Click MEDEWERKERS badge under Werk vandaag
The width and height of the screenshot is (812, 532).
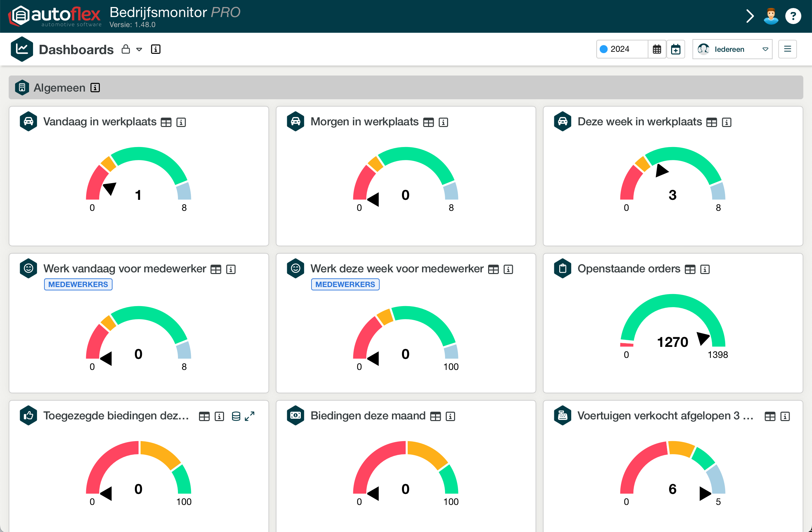click(78, 284)
